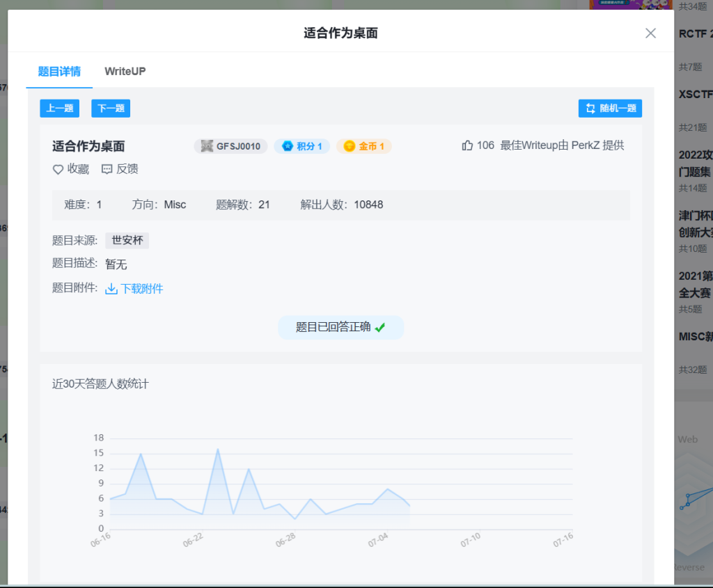Click the blue 积分 1 badge
Image resolution: width=713 pixels, height=588 pixels.
301,146
